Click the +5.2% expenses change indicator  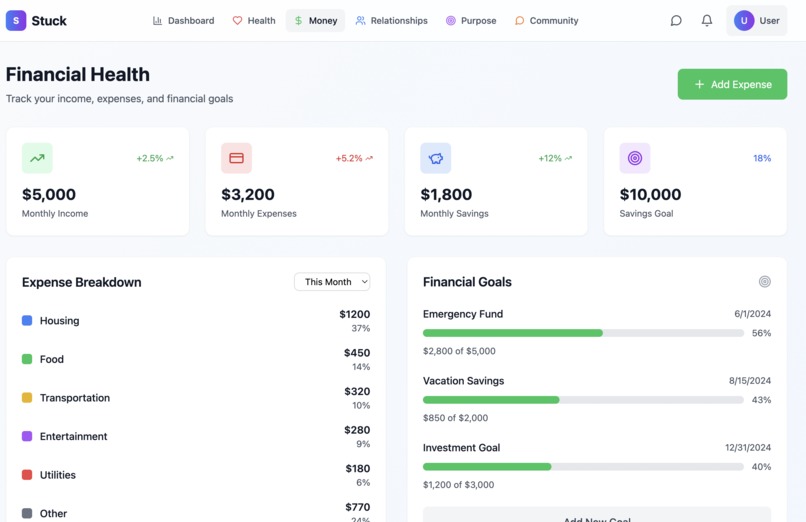pyautogui.click(x=354, y=158)
